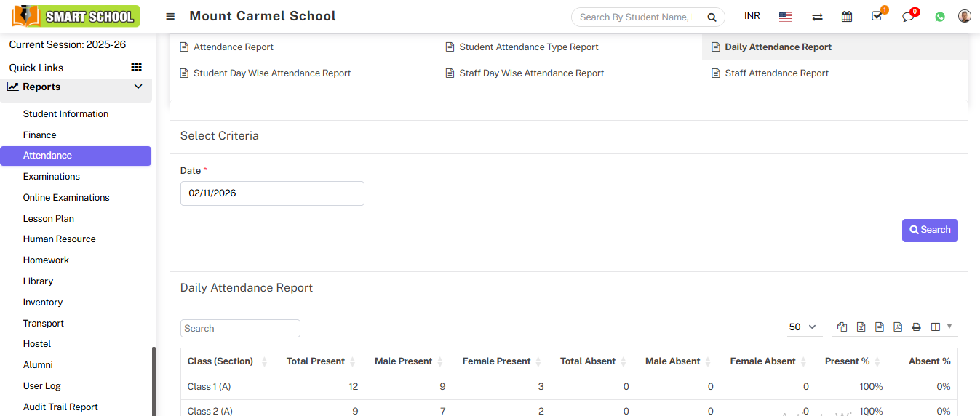980x416 pixels.
Task: Open Homework reports in sidebar
Action: pos(46,260)
